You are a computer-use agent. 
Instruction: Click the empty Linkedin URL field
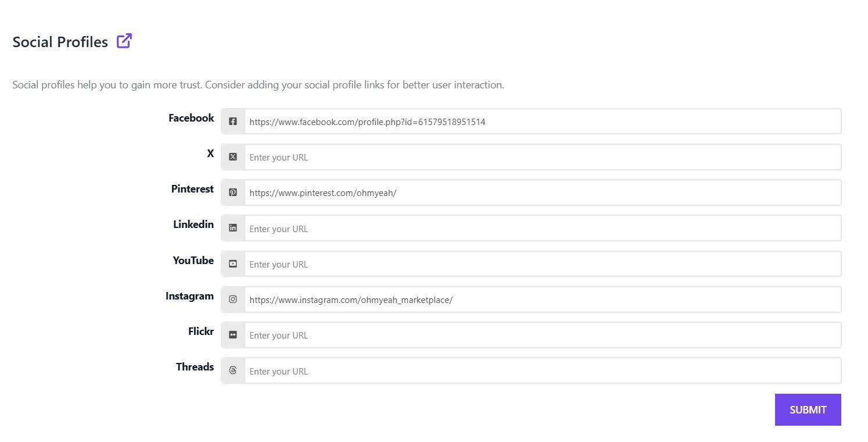[x=542, y=228]
